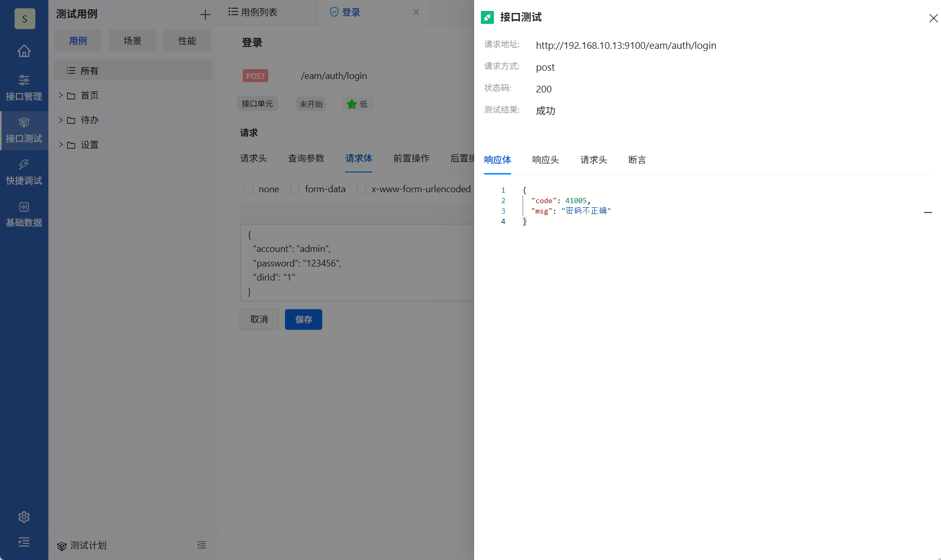Image resolution: width=941 pixels, height=560 pixels.
Task: Open settings via the gear icon
Action: [x=24, y=517]
